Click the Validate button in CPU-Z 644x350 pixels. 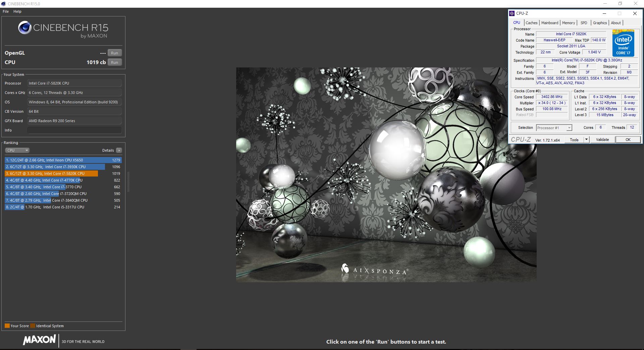coord(602,140)
